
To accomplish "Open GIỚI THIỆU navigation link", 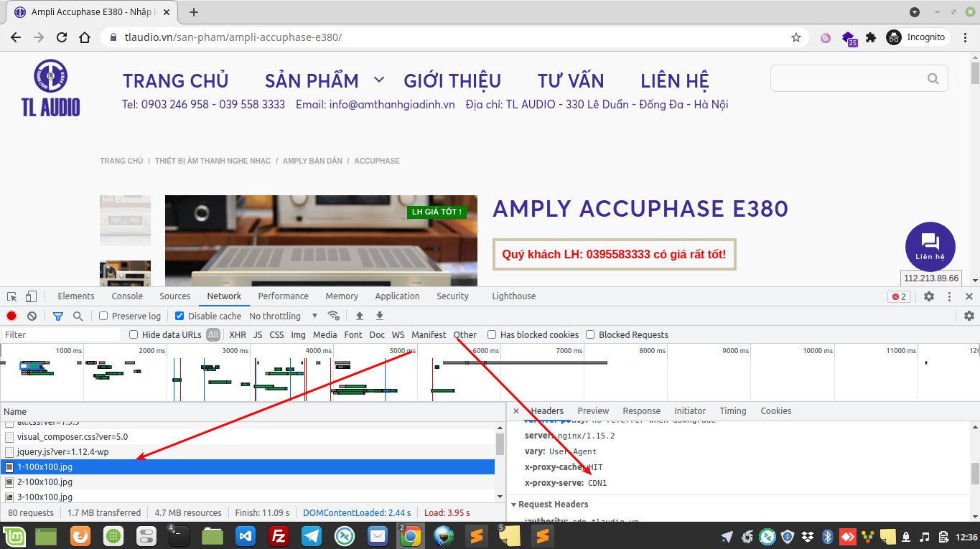I will point(452,80).
